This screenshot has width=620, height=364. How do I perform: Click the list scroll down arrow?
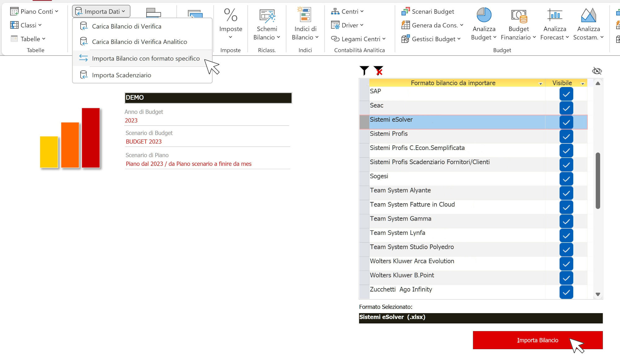tap(598, 294)
